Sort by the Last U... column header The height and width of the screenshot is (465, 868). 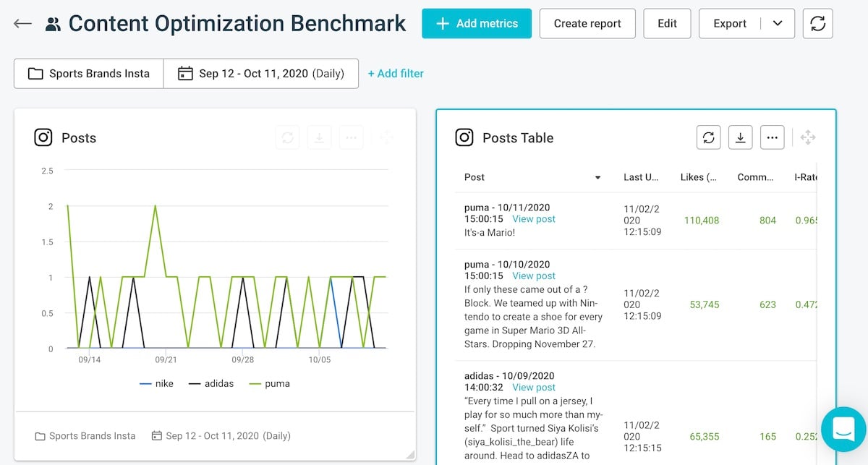pos(641,177)
